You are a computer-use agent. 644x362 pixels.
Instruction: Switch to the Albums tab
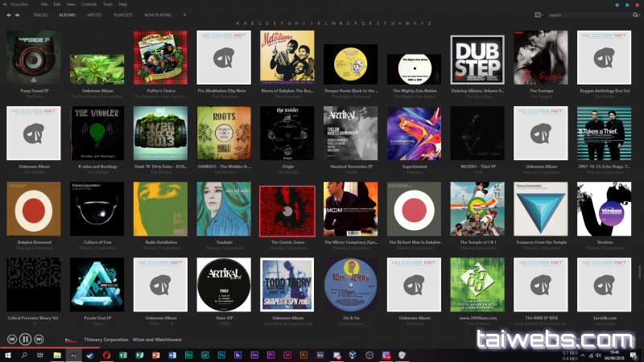point(67,14)
